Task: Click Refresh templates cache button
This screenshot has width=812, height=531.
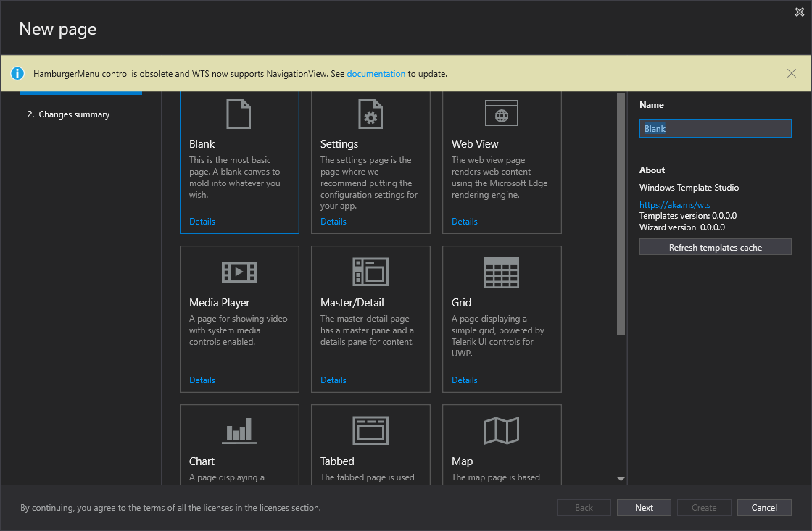Action: click(x=715, y=247)
